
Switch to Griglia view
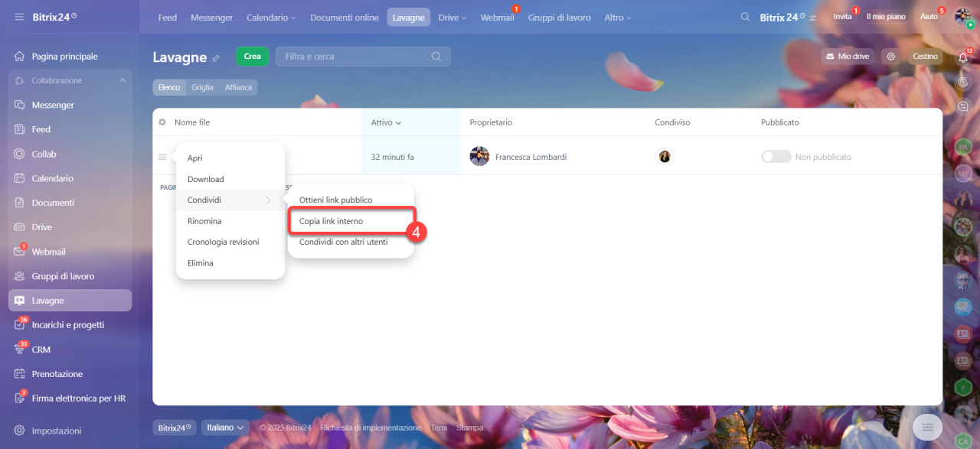click(202, 87)
